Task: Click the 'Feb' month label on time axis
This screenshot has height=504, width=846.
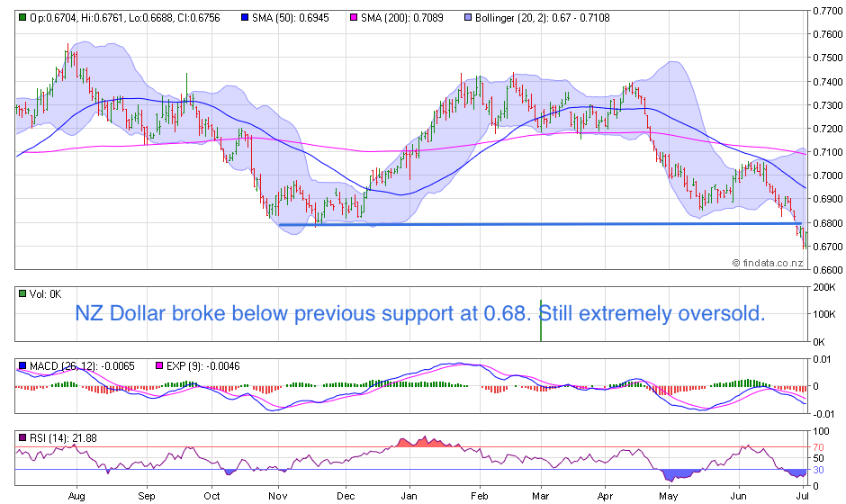Action: [479, 496]
